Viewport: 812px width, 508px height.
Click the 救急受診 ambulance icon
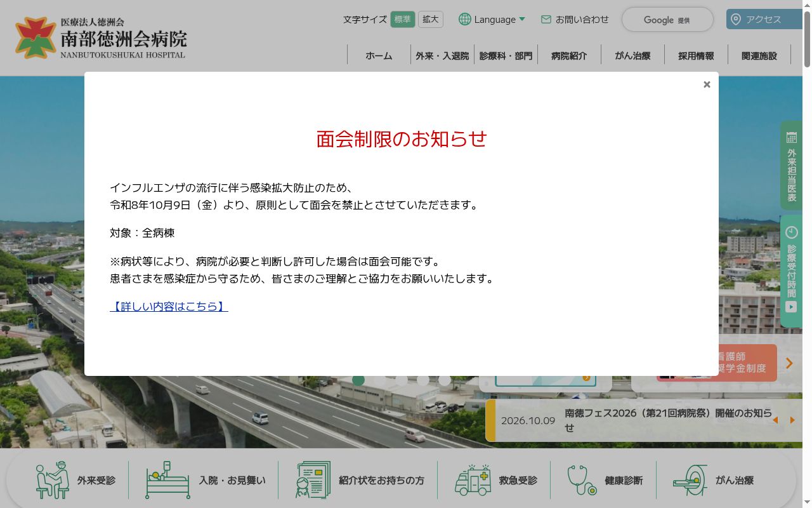coord(473,480)
